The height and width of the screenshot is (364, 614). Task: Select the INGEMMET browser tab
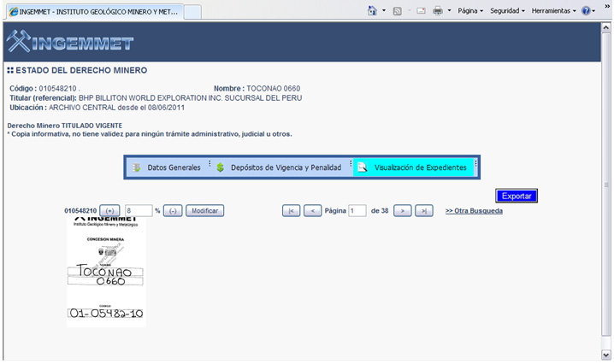point(95,12)
